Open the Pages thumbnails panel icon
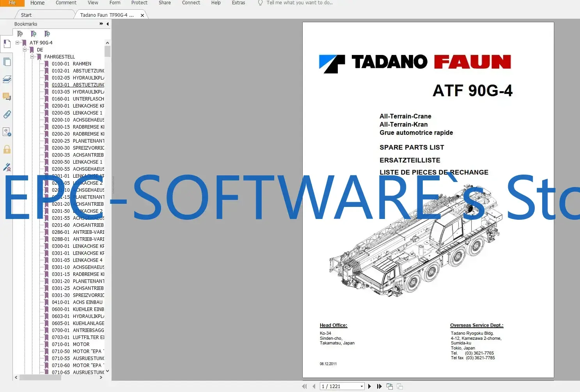The width and height of the screenshot is (580, 392). click(7, 62)
